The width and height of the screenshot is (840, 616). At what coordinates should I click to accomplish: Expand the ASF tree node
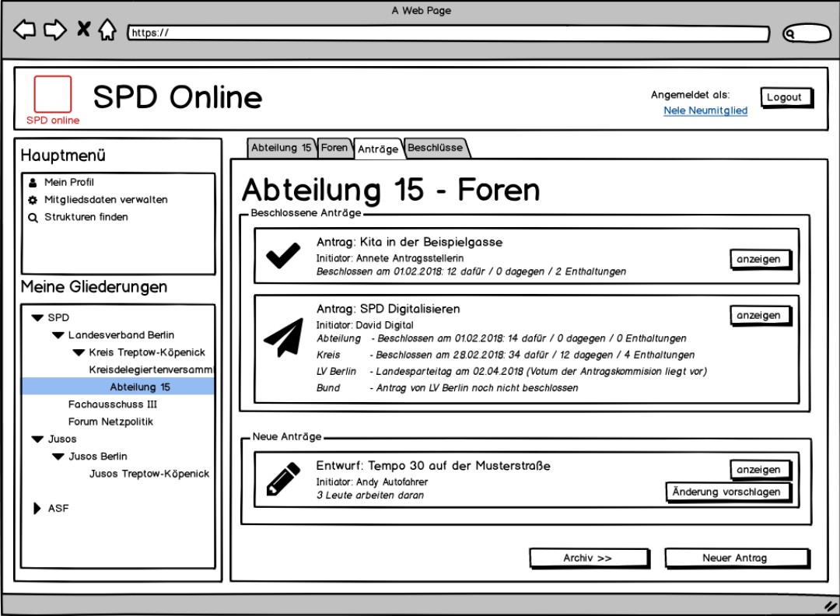(x=37, y=509)
